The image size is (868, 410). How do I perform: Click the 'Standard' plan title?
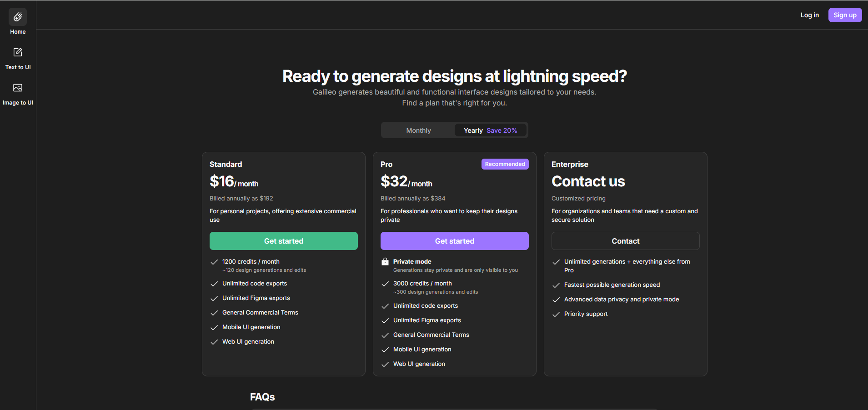[226, 164]
